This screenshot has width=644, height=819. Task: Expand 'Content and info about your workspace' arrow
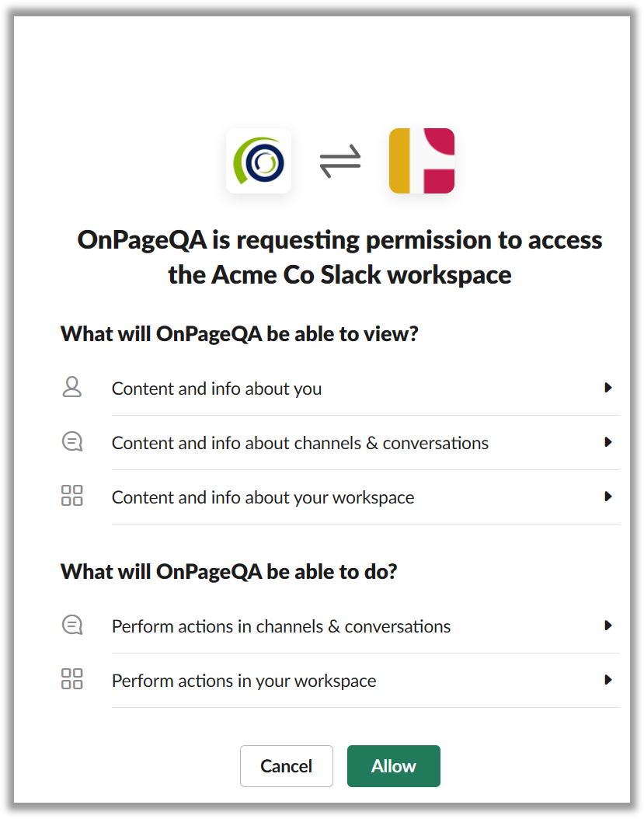(x=608, y=497)
